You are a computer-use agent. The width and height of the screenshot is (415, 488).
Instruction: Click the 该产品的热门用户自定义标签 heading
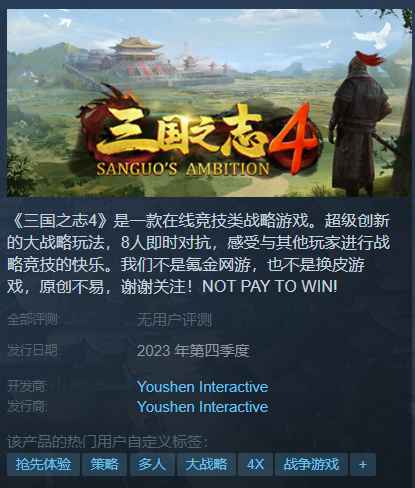[x=107, y=442]
